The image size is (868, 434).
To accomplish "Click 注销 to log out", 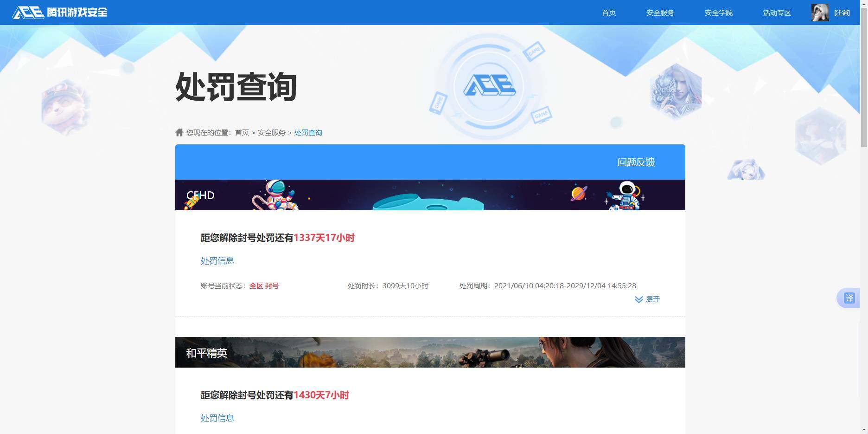I will pyautogui.click(x=842, y=12).
